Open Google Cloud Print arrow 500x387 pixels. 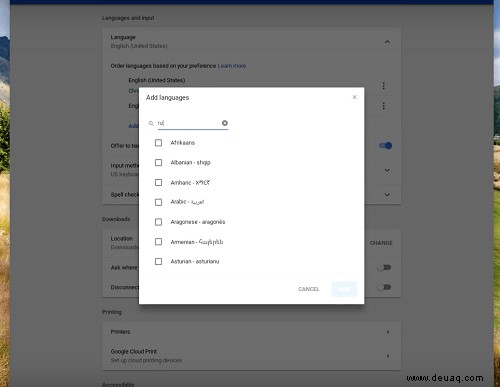click(388, 356)
